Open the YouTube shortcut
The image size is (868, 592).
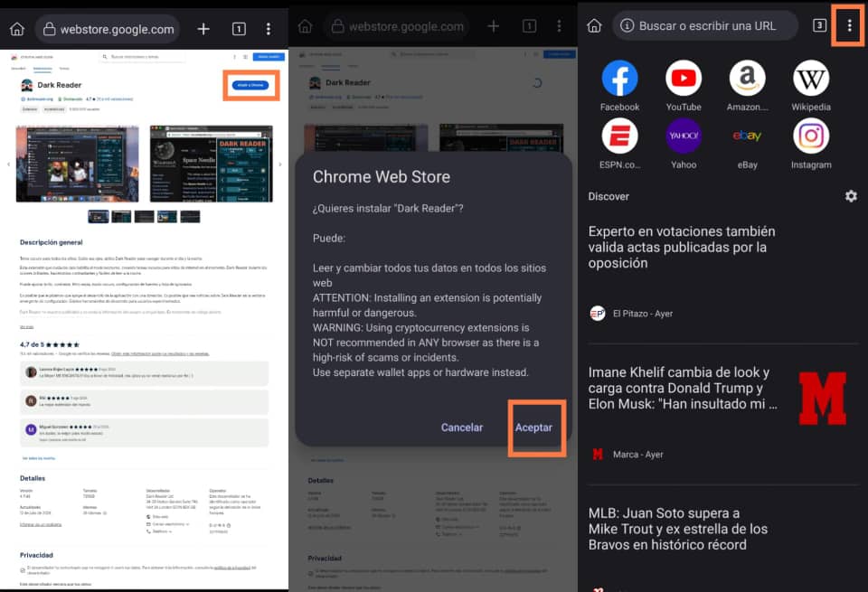click(x=684, y=86)
